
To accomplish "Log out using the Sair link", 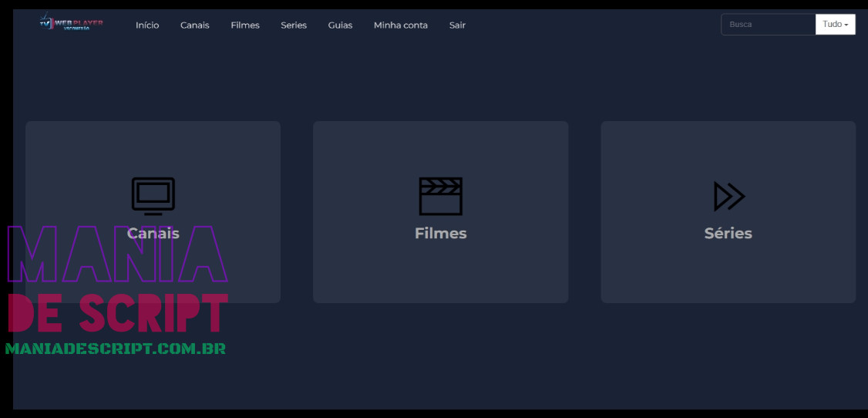I will click(x=457, y=25).
